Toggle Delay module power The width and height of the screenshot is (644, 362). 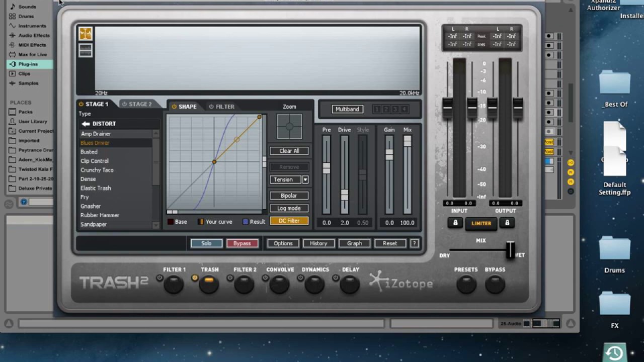coord(336,278)
